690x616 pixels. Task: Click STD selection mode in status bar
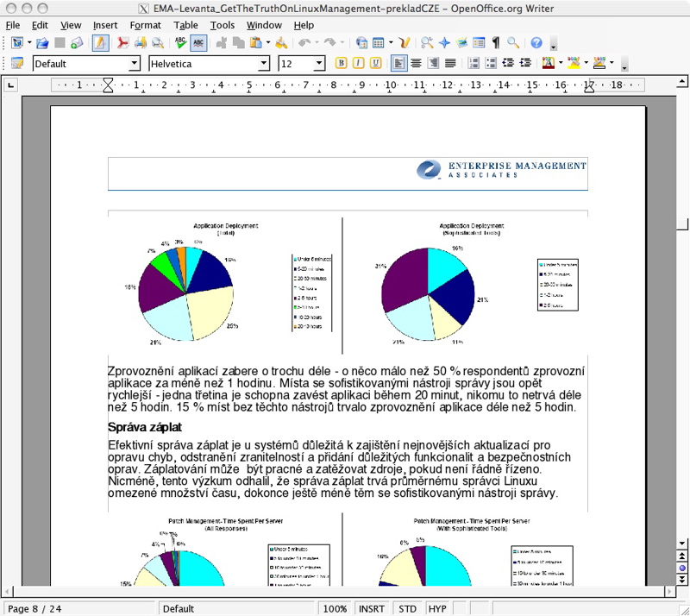(407, 608)
